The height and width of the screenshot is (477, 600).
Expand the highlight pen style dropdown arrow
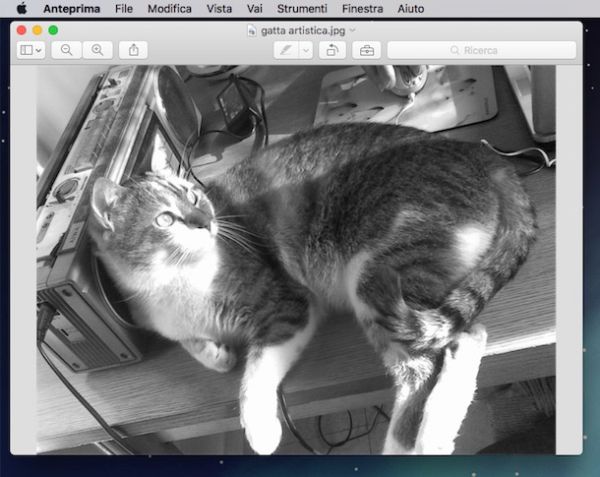click(x=305, y=50)
